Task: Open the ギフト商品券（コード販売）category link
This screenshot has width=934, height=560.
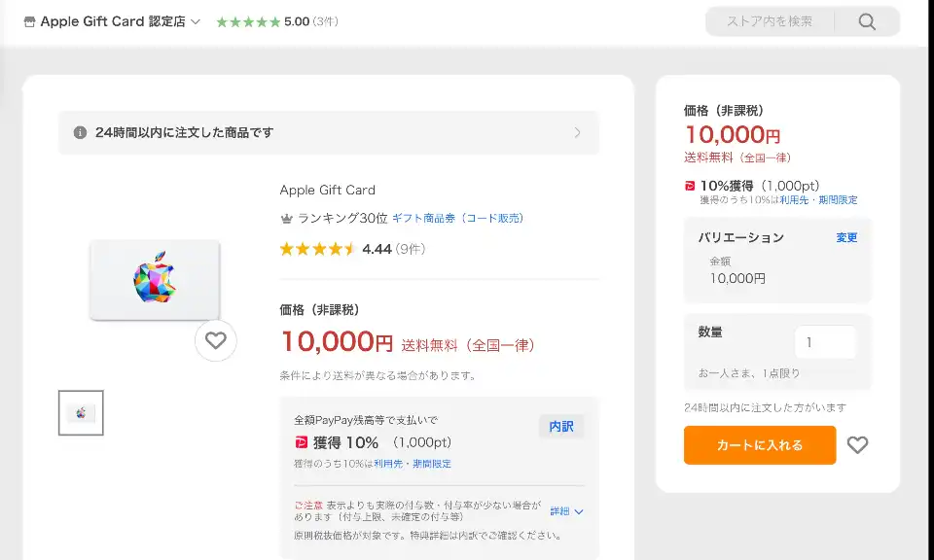Action: point(457,219)
